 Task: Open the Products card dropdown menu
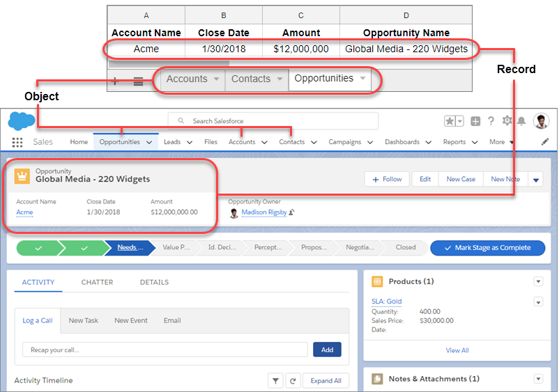[x=538, y=281]
